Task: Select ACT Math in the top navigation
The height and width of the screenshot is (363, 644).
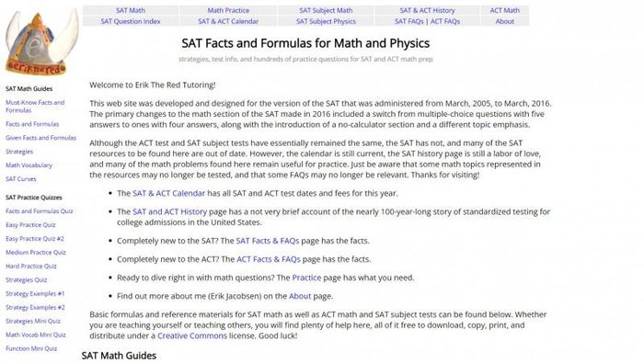Action: point(504,10)
